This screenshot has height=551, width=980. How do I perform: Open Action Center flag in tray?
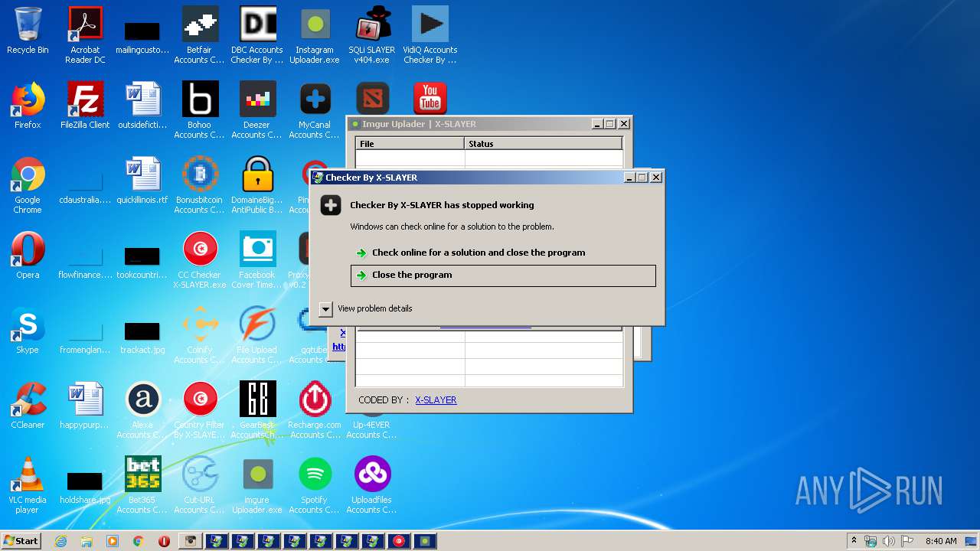point(907,541)
